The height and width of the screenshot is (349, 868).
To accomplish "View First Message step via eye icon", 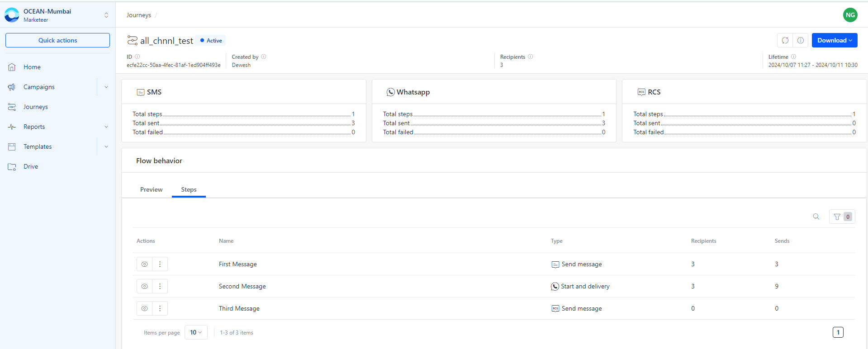I will [144, 264].
